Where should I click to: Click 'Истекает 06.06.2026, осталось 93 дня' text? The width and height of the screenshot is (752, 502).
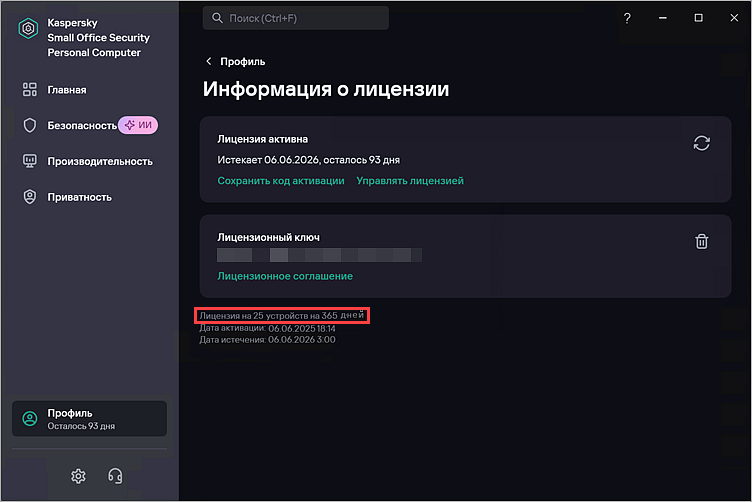(x=308, y=160)
